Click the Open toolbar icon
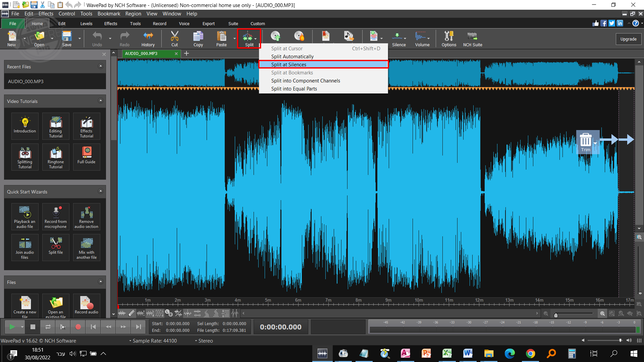Screen dimensions: 644x362 [39, 39]
